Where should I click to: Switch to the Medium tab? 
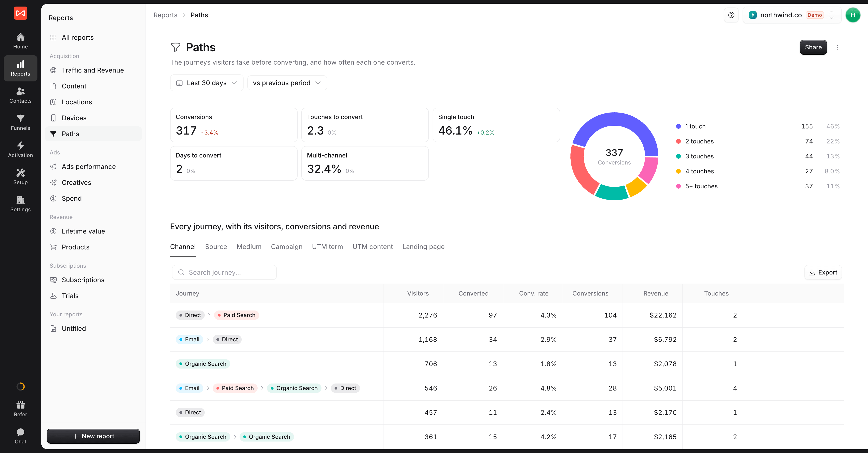pyautogui.click(x=249, y=247)
